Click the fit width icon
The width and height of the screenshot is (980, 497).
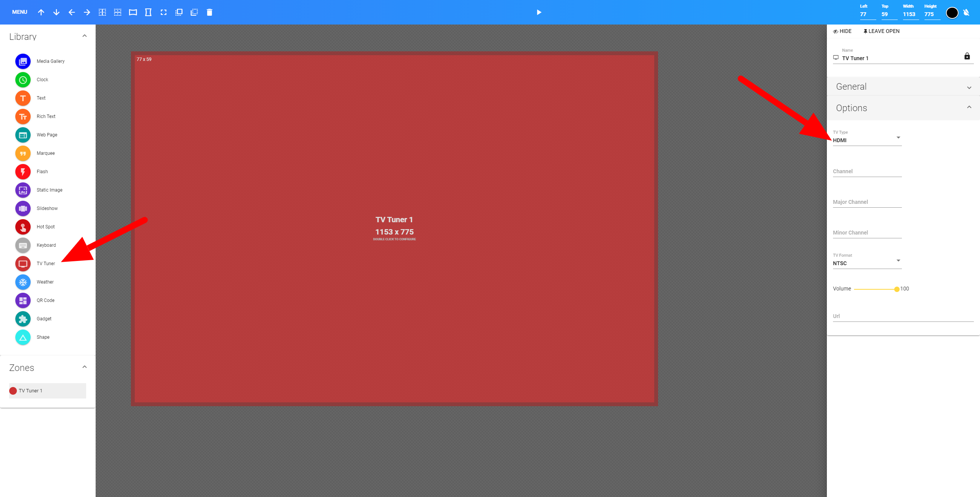click(133, 12)
